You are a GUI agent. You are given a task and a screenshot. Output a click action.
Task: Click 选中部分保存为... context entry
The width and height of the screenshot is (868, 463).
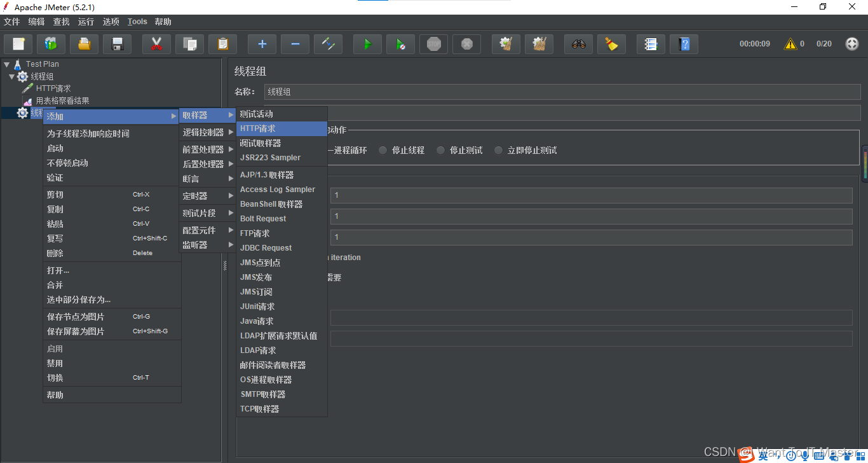click(112, 300)
